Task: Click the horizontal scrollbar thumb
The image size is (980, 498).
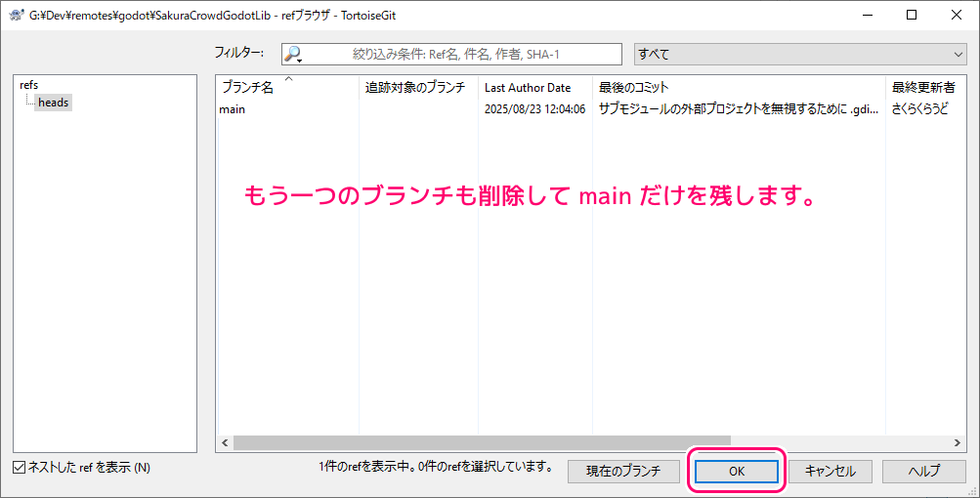Action: (x=482, y=442)
